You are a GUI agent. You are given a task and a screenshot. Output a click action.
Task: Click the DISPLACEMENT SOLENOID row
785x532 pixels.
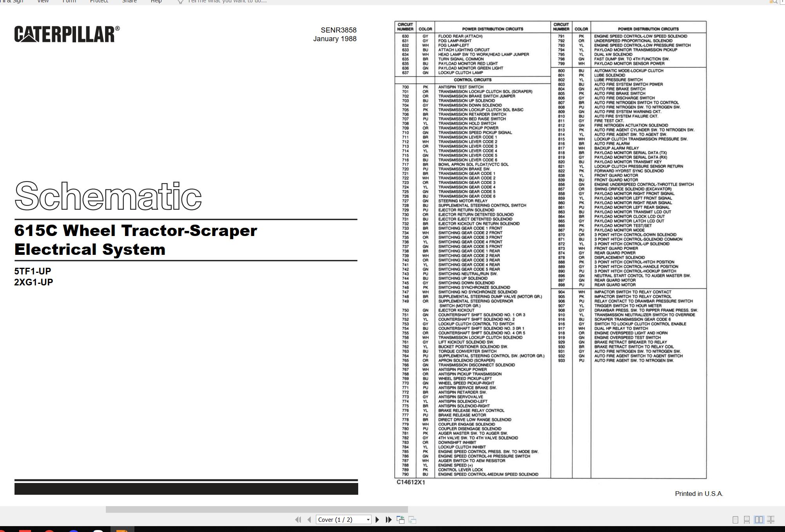628,258
